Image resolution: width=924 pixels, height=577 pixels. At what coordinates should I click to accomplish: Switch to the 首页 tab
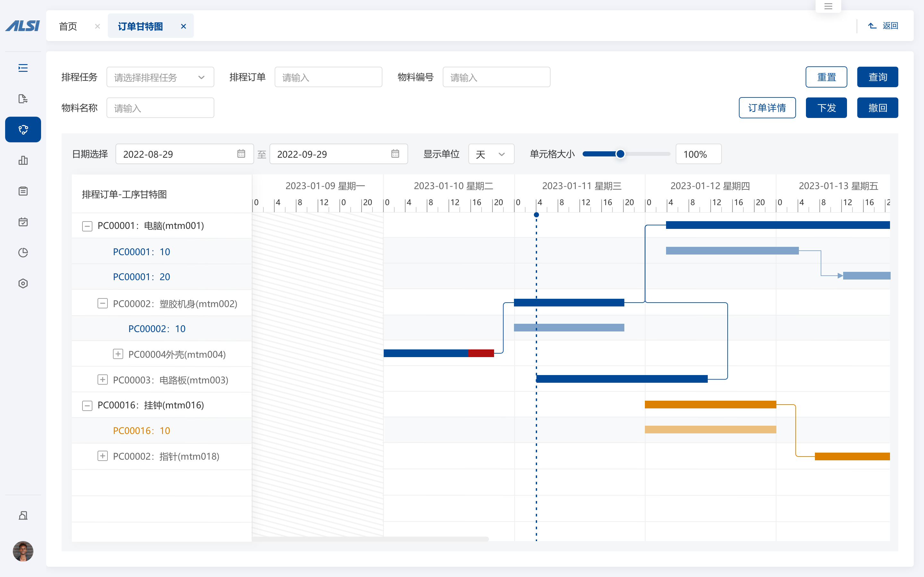pyautogui.click(x=68, y=26)
